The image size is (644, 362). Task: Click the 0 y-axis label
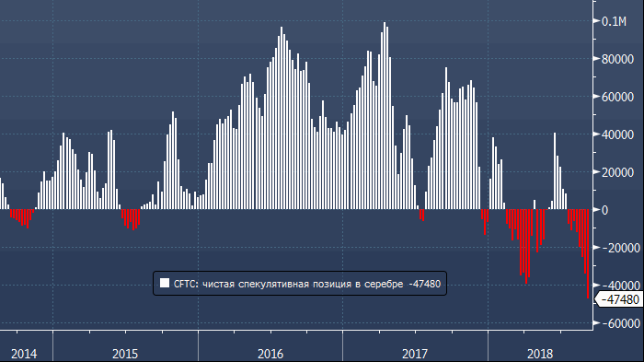tap(605, 210)
